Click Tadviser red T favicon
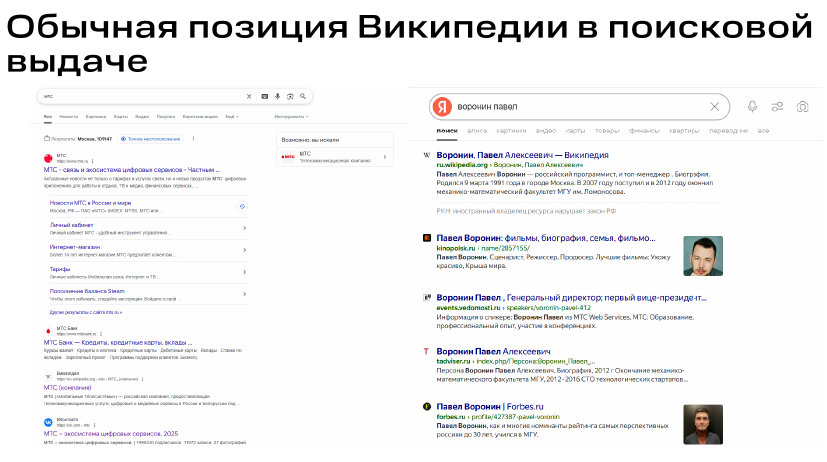The image size is (827, 462). pyautogui.click(x=427, y=351)
